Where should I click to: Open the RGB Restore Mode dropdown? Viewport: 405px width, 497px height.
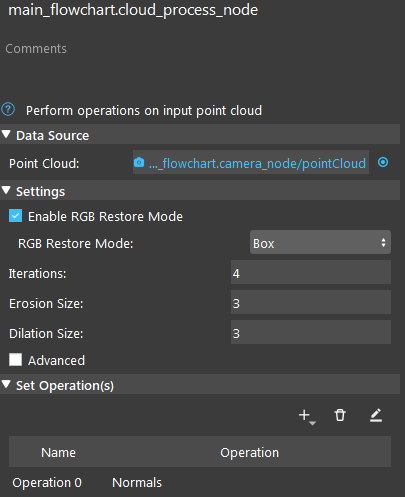point(320,242)
